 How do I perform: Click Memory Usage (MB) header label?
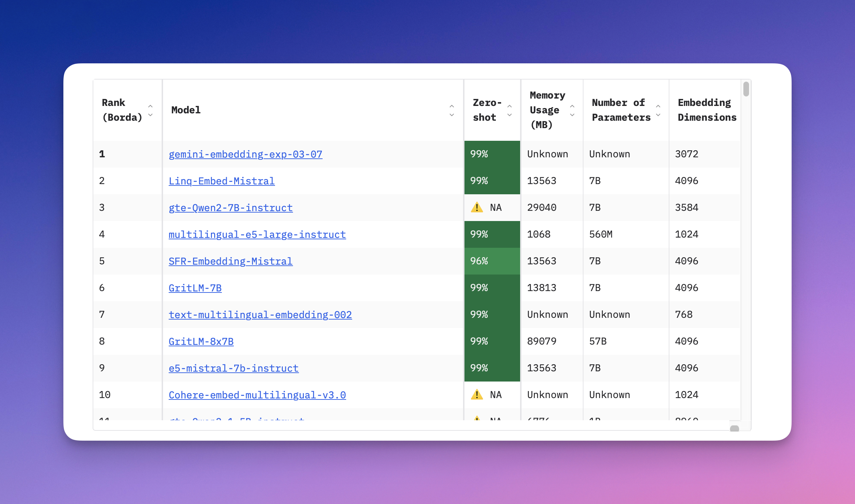coord(547,110)
